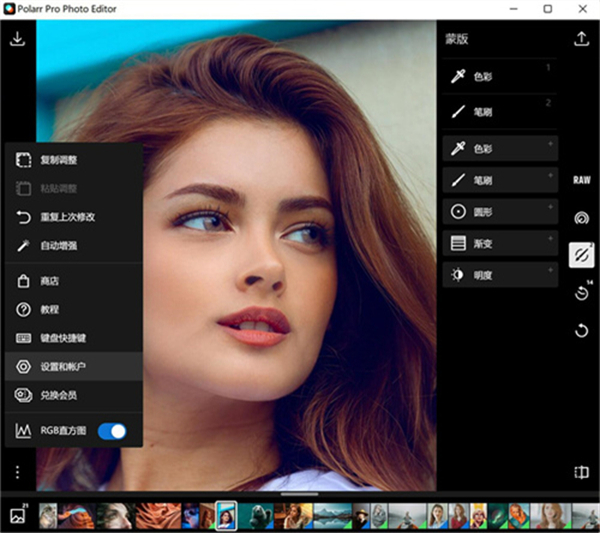The width and height of the screenshot is (600, 533).
Task: Click the 重复上次修改 redo arrow icon
Action: click(23, 217)
